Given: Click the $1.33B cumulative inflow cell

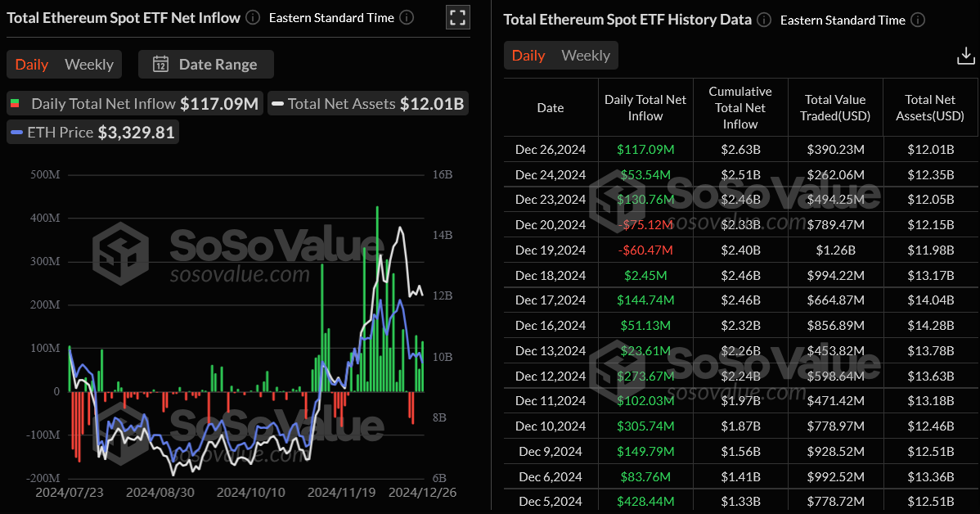Looking at the screenshot, I should (x=740, y=502).
